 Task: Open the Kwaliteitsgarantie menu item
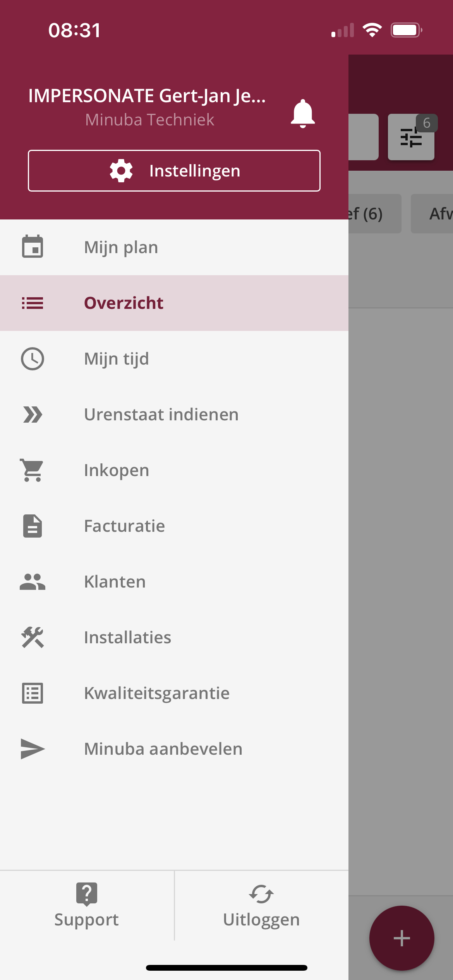pyautogui.click(x=174, y=693)
